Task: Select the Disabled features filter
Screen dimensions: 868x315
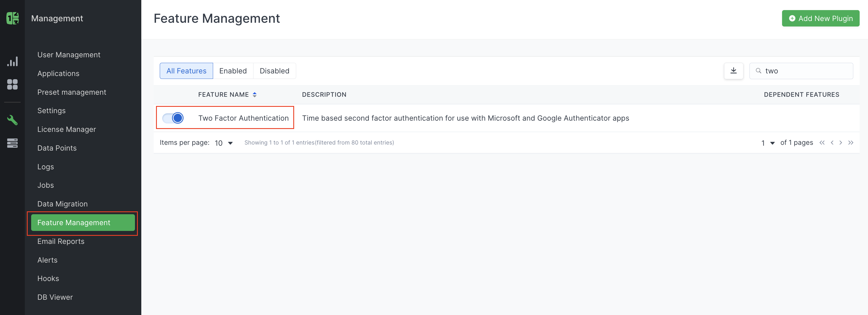Action: [274, 71]
